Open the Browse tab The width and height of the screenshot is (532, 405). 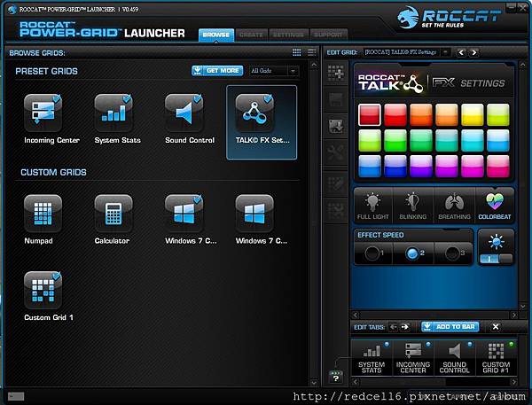click(x=216, y=35)
